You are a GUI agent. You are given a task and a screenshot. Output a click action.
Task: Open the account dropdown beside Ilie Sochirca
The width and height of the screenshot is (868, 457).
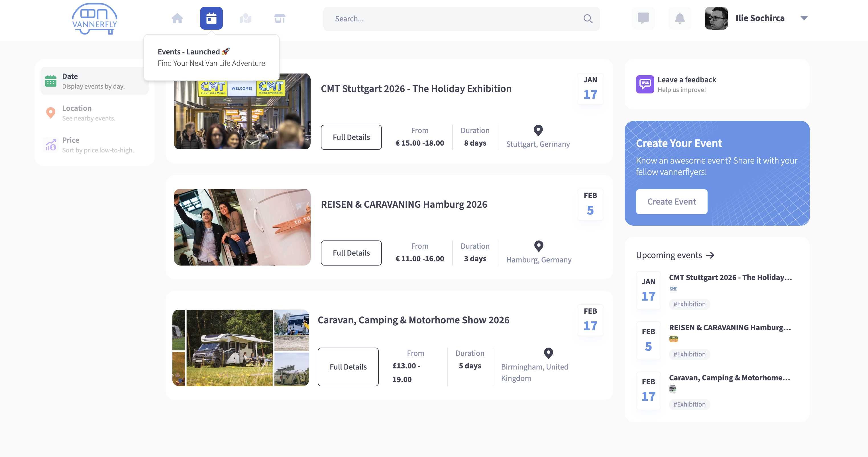pyautogui.click(x=804, y=18)
